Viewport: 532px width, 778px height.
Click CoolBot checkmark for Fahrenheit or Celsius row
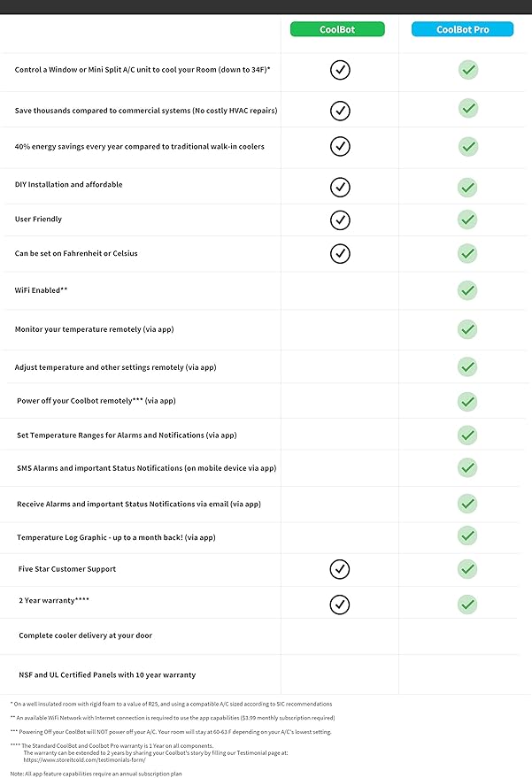(340, 253)
